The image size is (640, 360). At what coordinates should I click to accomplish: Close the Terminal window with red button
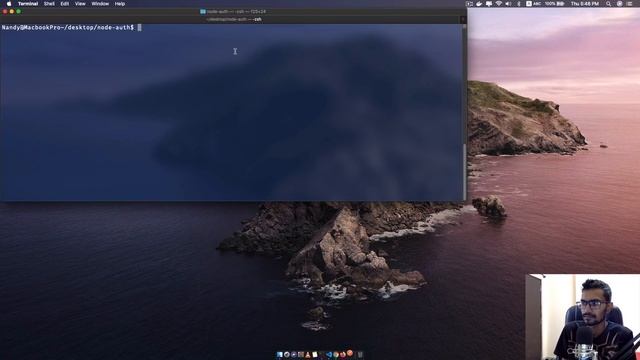coord(5,11)
